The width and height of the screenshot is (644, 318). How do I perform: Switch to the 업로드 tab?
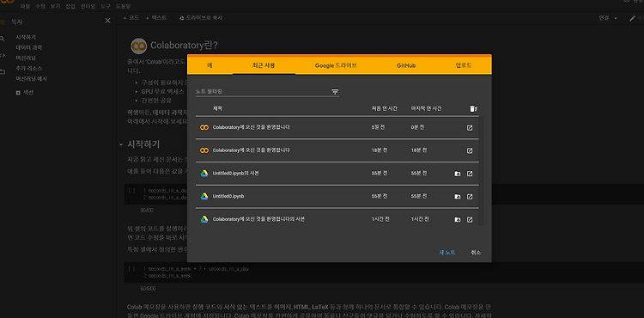(x=464, y=65)
